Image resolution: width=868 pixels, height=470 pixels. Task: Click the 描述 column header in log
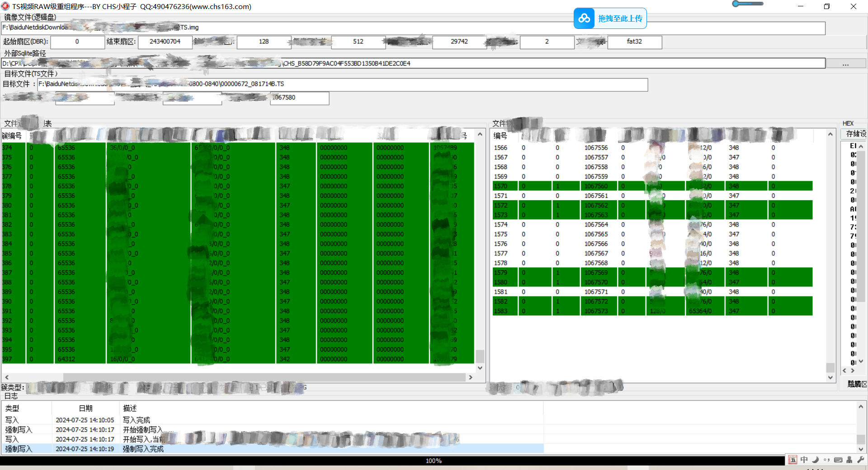pos(331,409)
